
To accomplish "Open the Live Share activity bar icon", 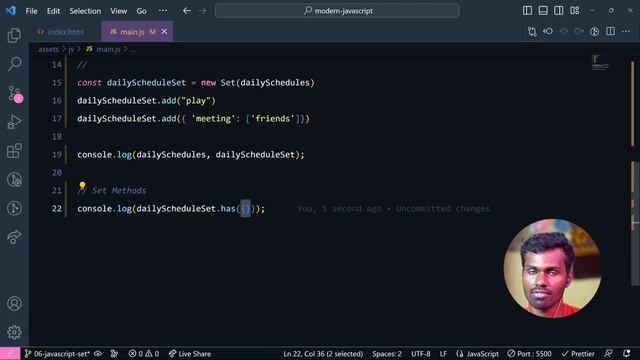I will (x=14, y=237).
